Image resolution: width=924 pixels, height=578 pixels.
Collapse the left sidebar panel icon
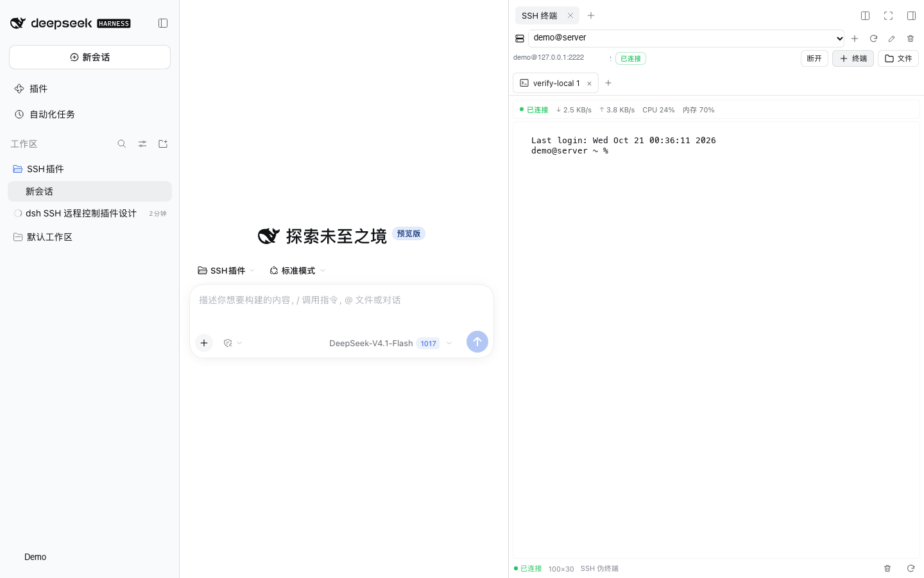tap(163, 23)
